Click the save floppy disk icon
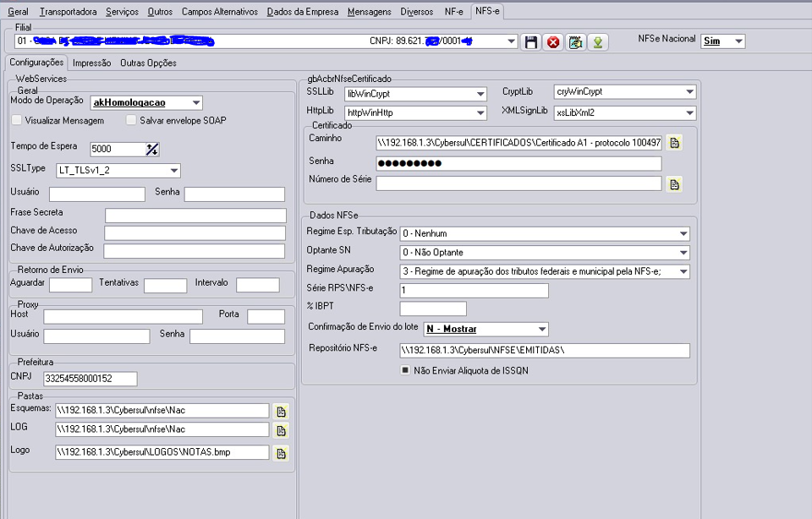The width and height of the screenshot is (812, 519). pyautogui.click(x=531, y=42)
